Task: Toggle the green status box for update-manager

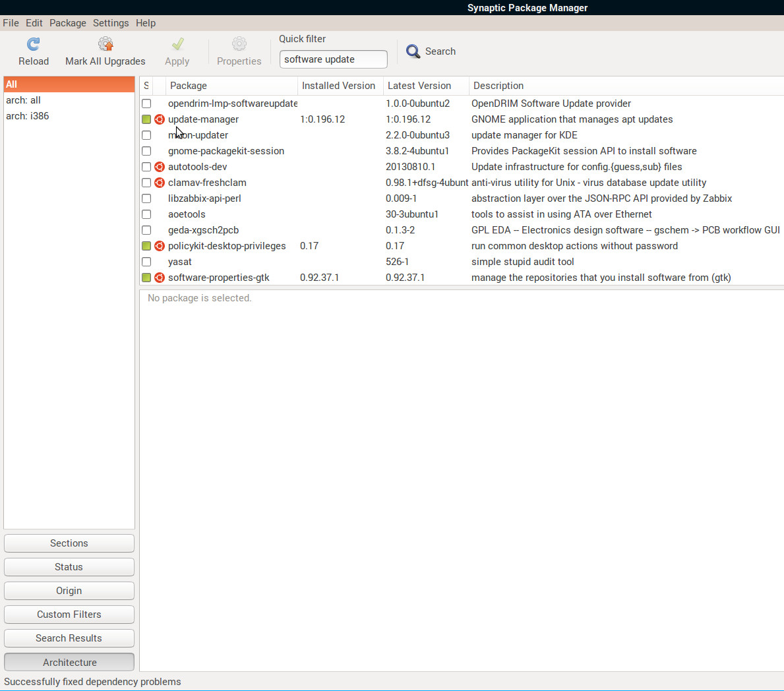Action: pyautogui.click(x=146, y=119)
